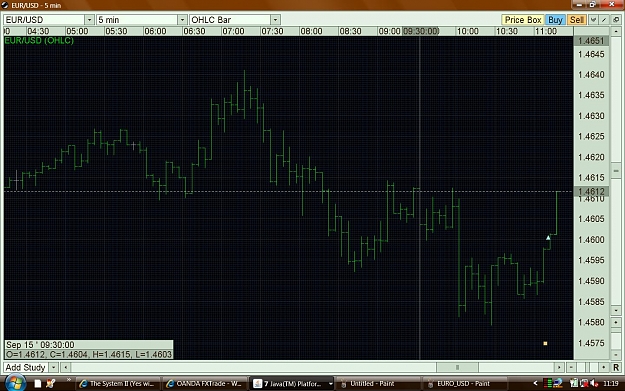Click the R reset button
The width and height of the screenshot is (625, 391).
pyautogui.click(x=616, y=367)
